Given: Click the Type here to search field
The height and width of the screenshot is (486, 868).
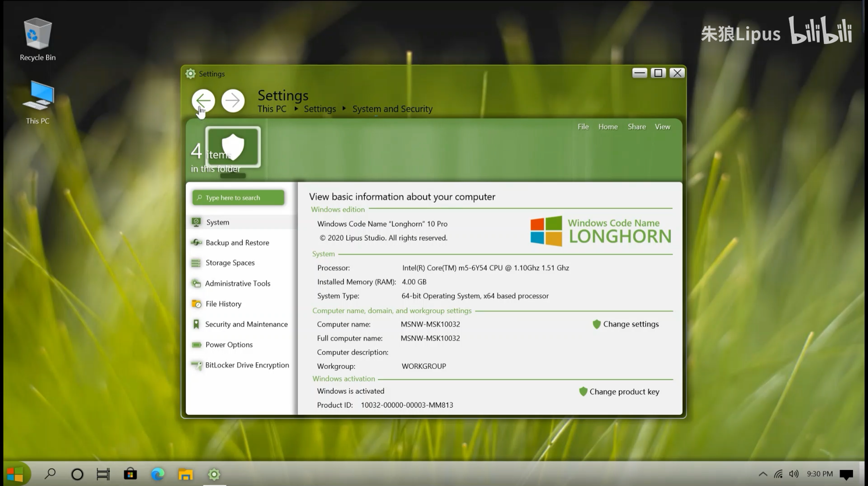Looking at the screenshot, I should pos(238,198).
